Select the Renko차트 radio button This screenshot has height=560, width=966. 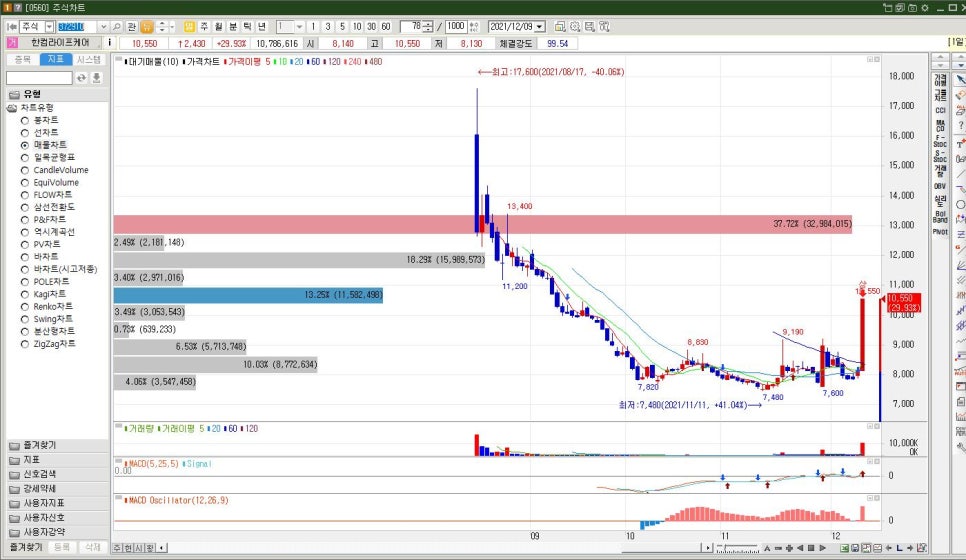point(25,306)
